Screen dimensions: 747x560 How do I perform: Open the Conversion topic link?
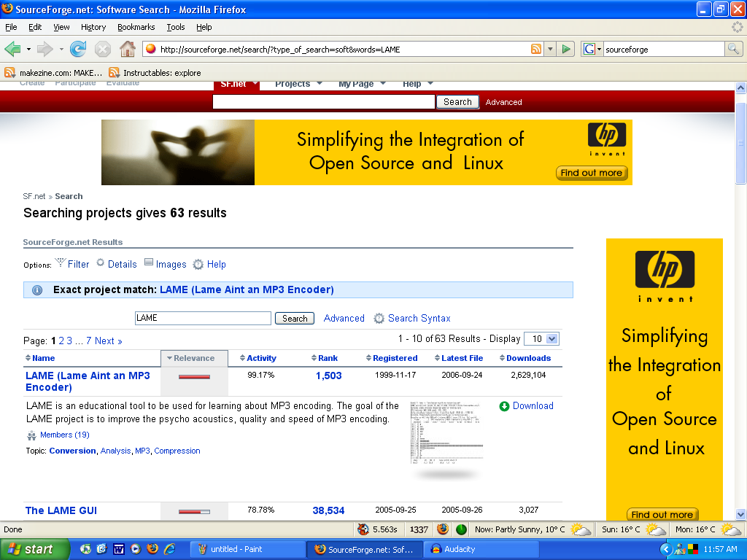(72, 451)
